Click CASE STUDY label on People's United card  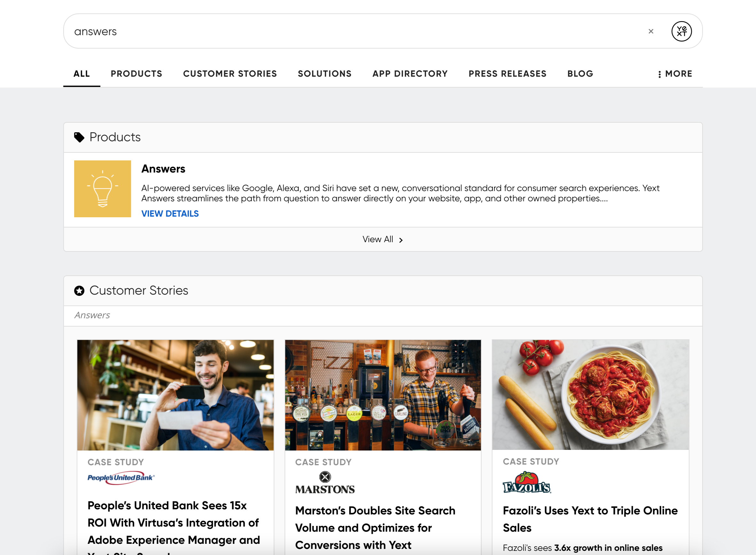(x=116, y=462)
